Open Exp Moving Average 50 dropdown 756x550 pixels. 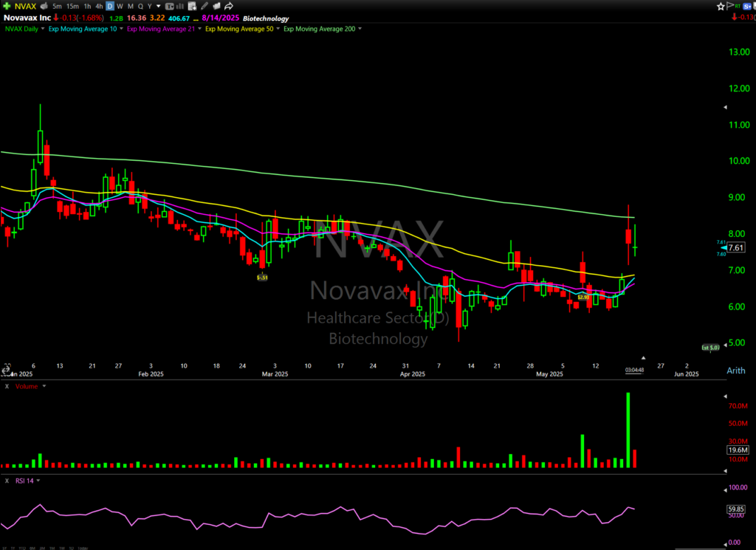click(x=278, y=29)
